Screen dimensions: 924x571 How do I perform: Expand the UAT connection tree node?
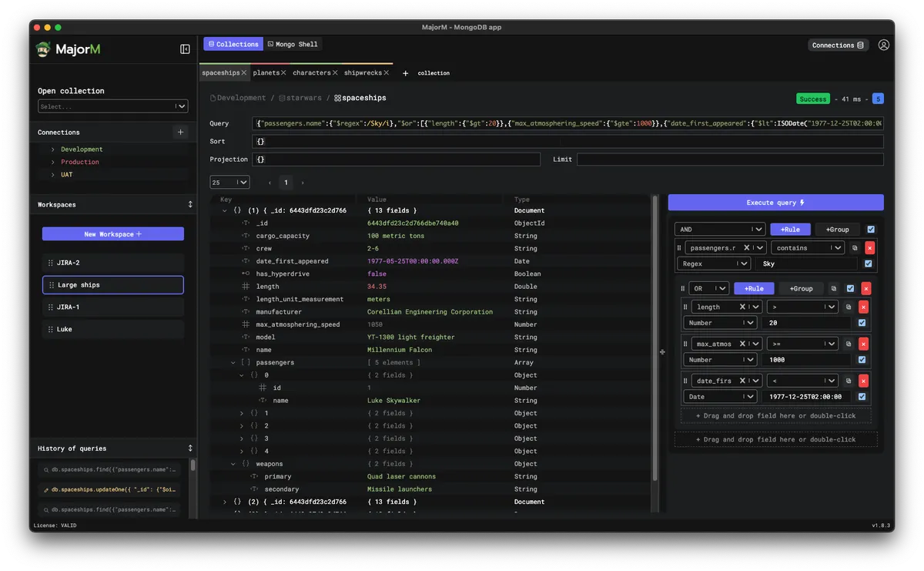point(53,174)
